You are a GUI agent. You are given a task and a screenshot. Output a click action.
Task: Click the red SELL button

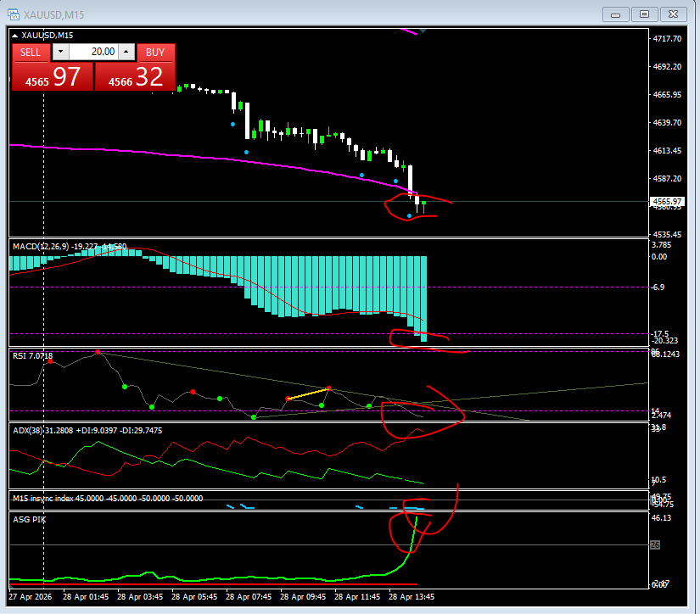[x=31, y=52]
